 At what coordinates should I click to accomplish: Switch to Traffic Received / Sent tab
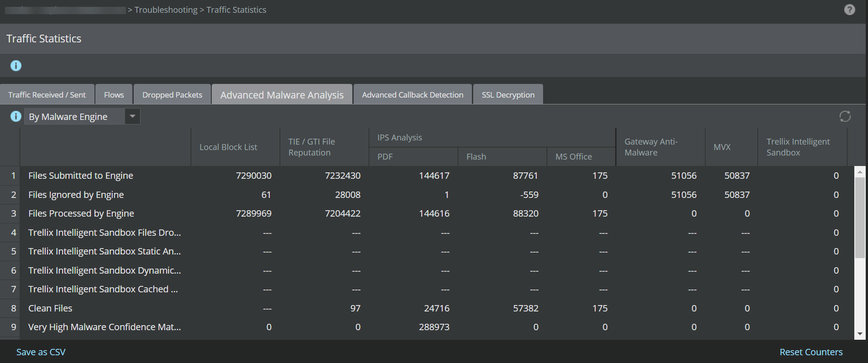(x=47, y=94)
